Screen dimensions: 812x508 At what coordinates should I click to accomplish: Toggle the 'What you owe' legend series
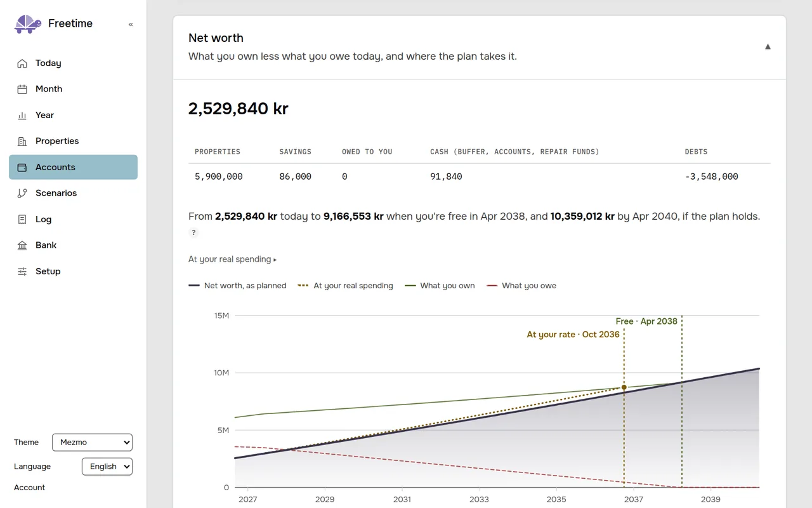pyautogui.click(x=521, y=286)
